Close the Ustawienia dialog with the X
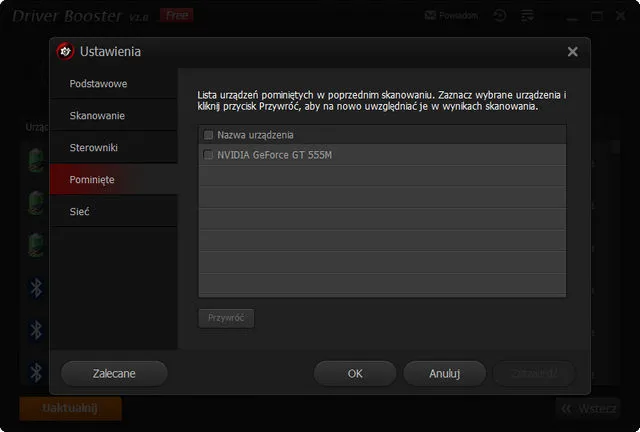The width and height of the screenshot is (640, 432). [572, 51]
